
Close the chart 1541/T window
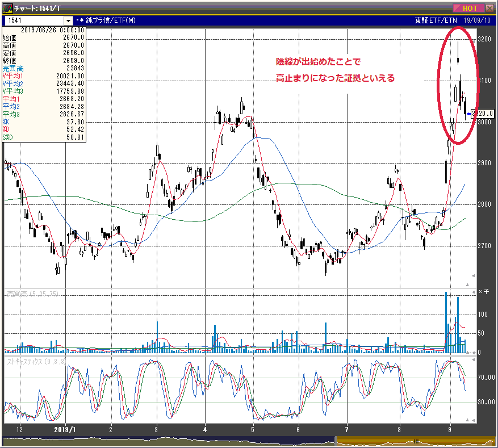coord(489,9)
